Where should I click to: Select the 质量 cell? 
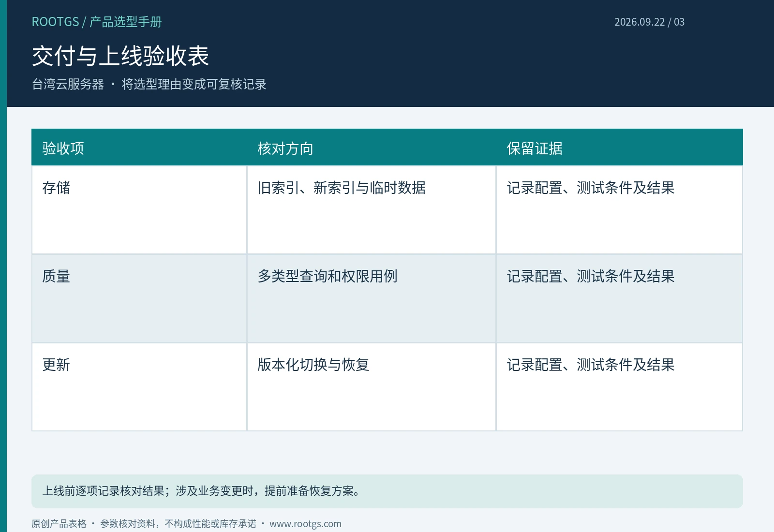click(x=139, y=298)
